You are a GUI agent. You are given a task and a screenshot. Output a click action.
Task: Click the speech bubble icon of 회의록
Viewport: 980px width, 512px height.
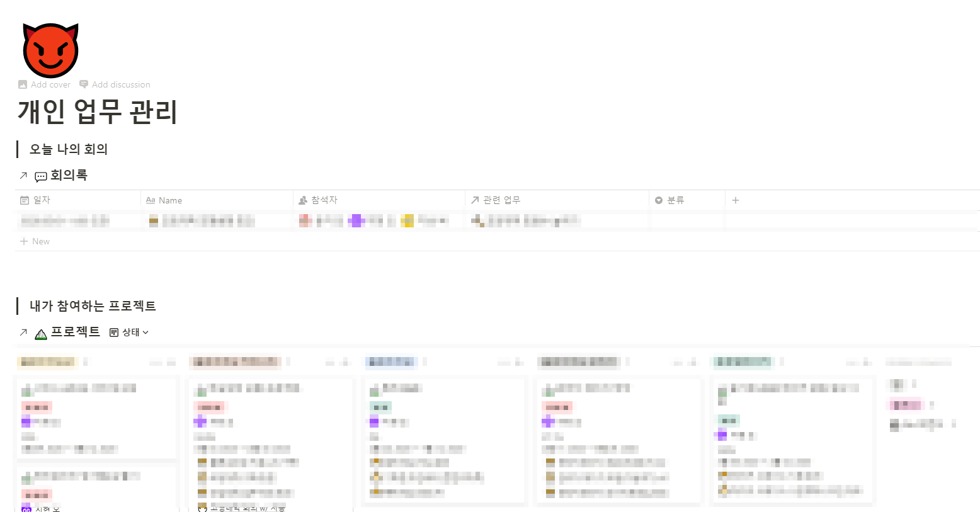(41, 176)
